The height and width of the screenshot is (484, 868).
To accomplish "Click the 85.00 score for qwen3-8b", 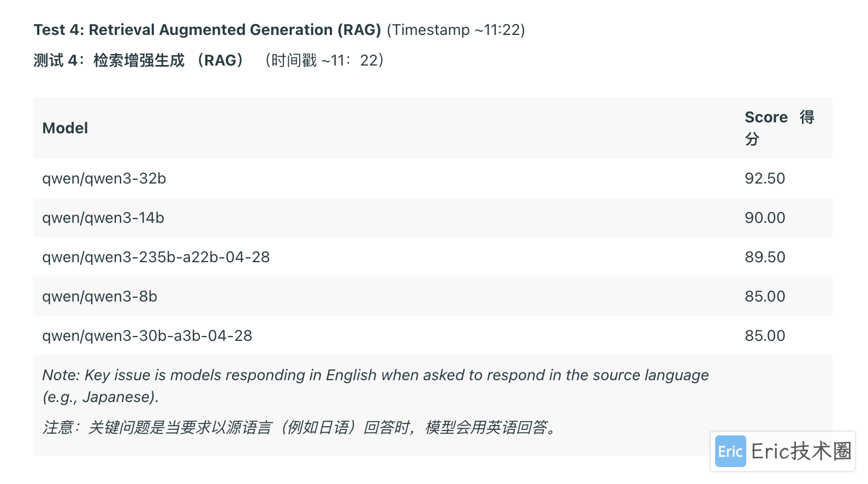I will point(765,296).
